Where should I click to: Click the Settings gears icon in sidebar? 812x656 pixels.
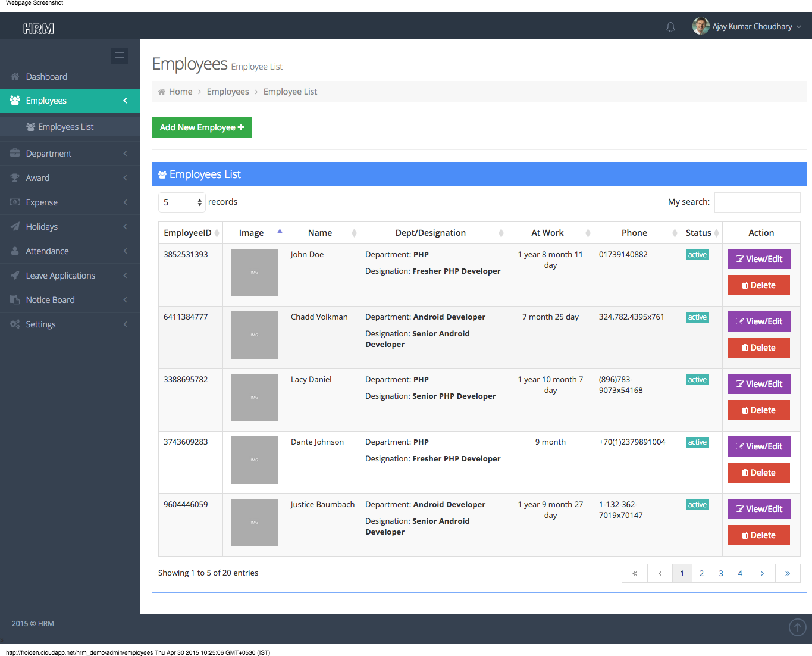coord(15,324)
